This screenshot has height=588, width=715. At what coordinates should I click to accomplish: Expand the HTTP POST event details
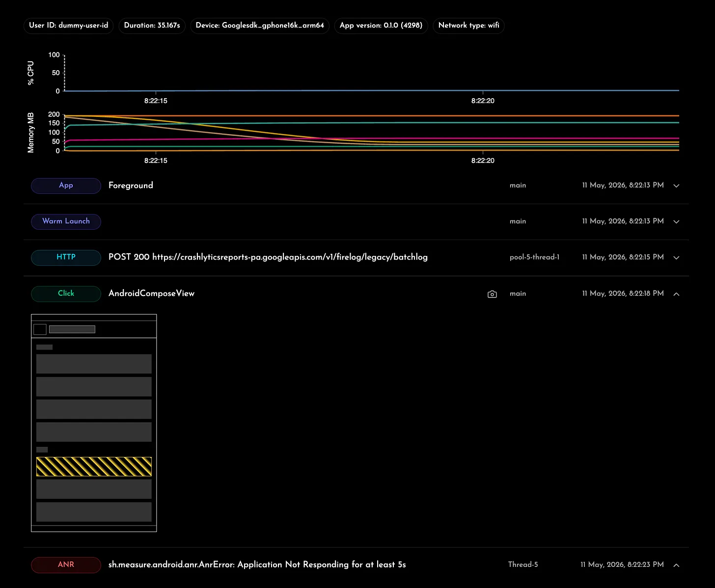coord(676,258)
